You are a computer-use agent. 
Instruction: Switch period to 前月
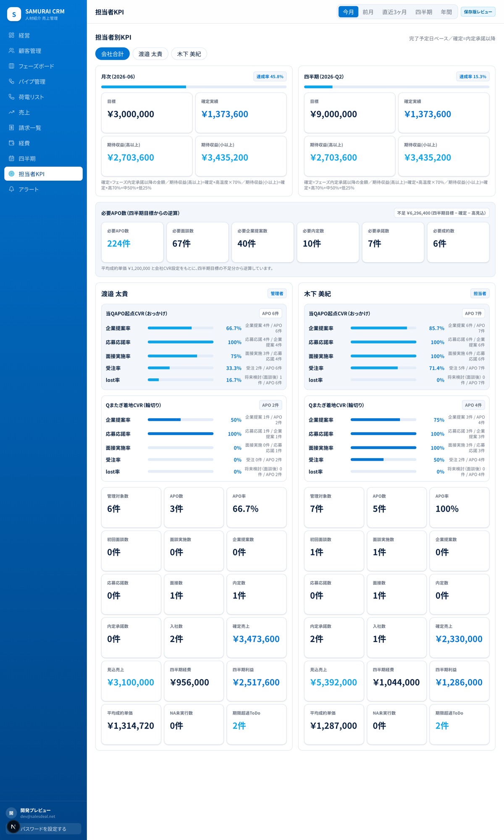[x=368, y=12]
